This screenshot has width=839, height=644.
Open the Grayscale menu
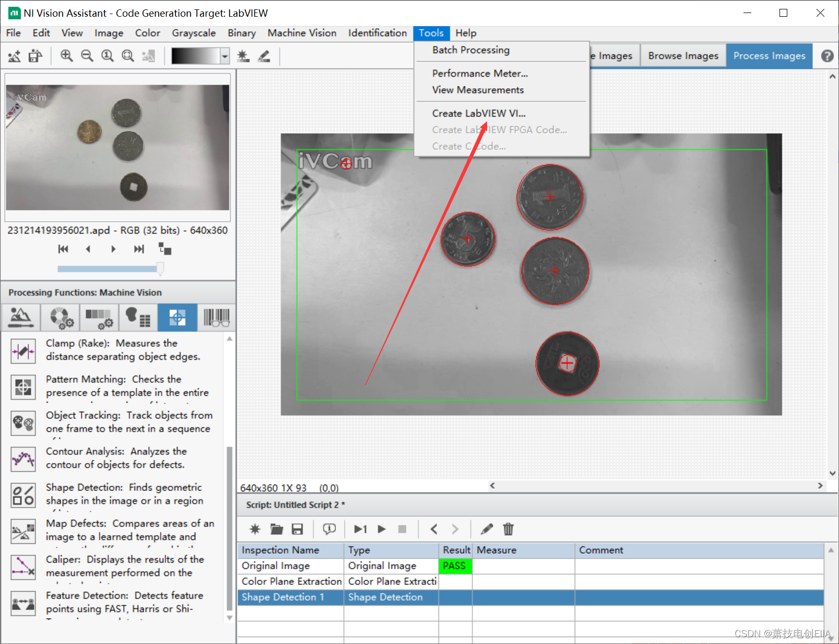(x=194, y=33)
